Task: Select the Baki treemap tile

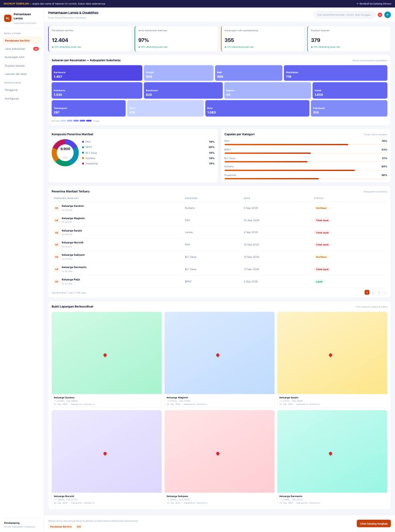Action: pos(249,73)
